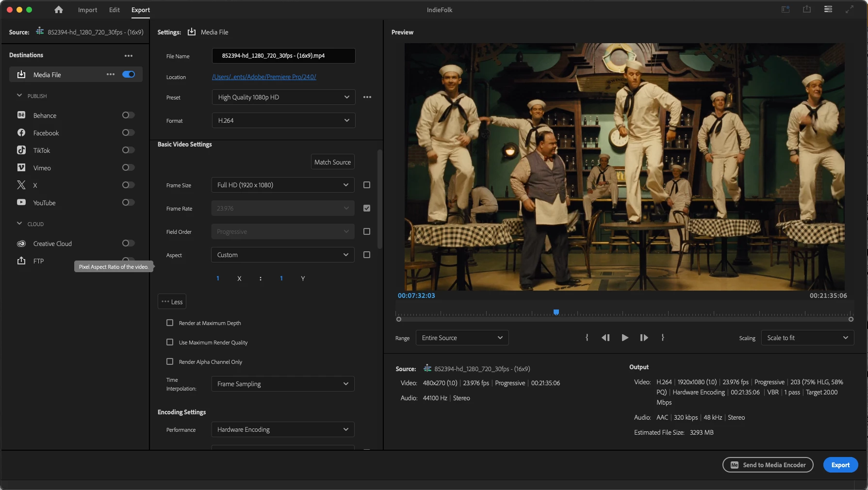Check Use Maximum Render Quality
Viewport: 868px width, 490px height.
pyautogui.click(x=170, y=342)
